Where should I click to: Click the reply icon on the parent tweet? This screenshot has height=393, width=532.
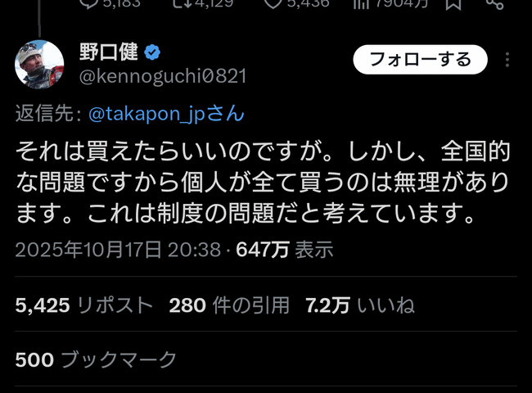click(x=89, y=2)
